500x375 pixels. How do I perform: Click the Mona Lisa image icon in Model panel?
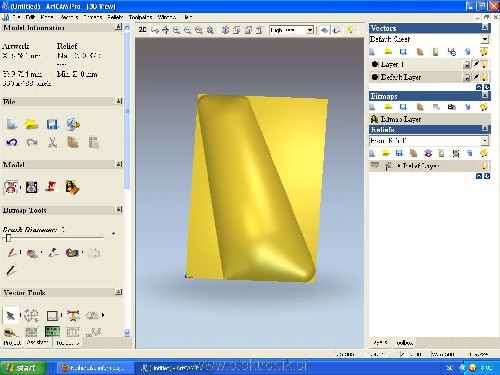point(72,187)
